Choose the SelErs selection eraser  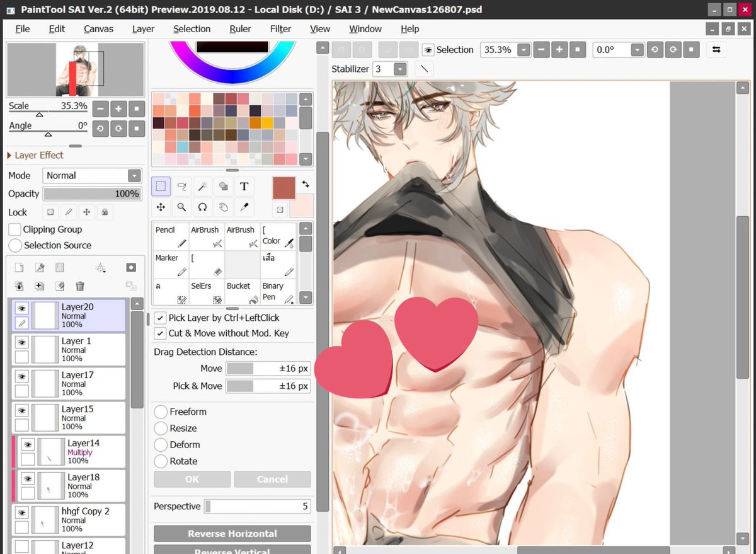[207, 292]
